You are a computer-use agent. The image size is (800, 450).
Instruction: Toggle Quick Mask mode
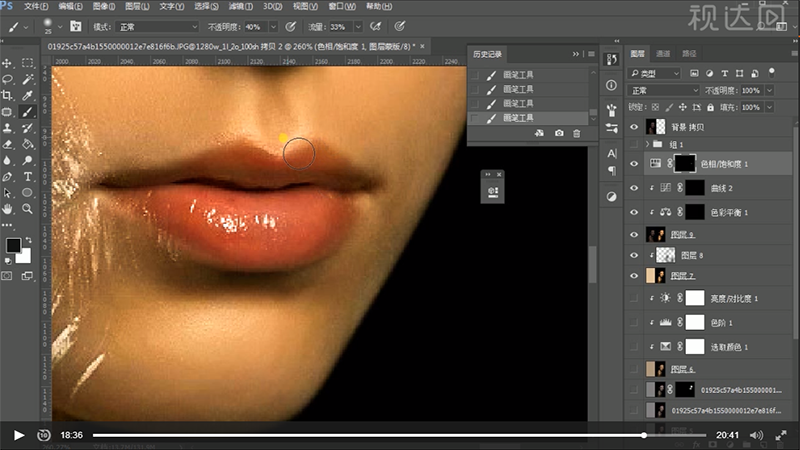tap(7, 276)
